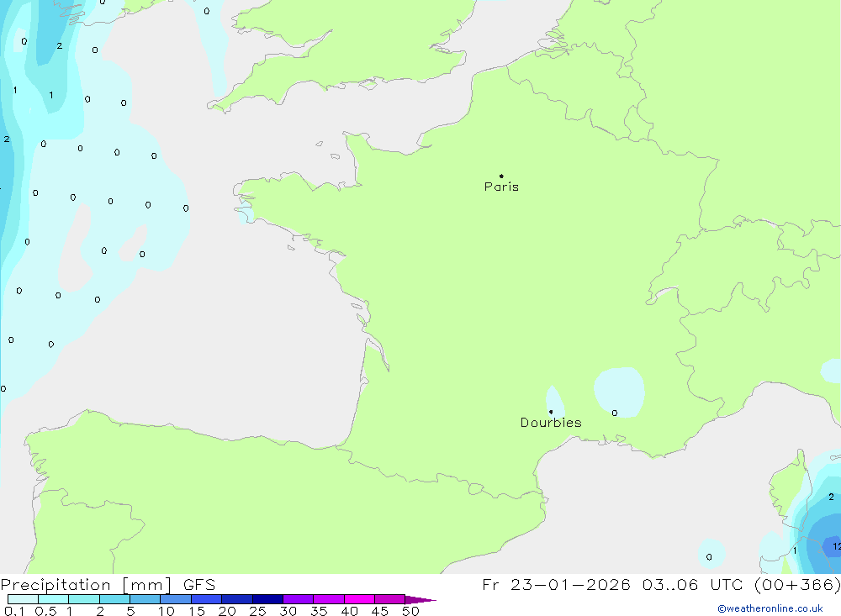Click the Dourbies location dot marker
Screen dimensions: 841x616
tap(551, 412)
